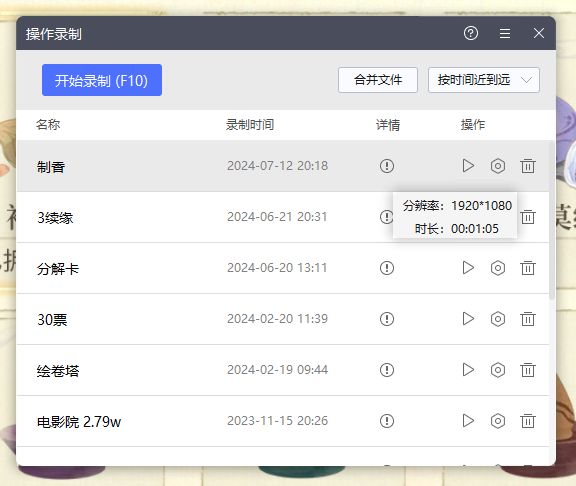
Task: Delete the 30票 recording
Action: 528,319
